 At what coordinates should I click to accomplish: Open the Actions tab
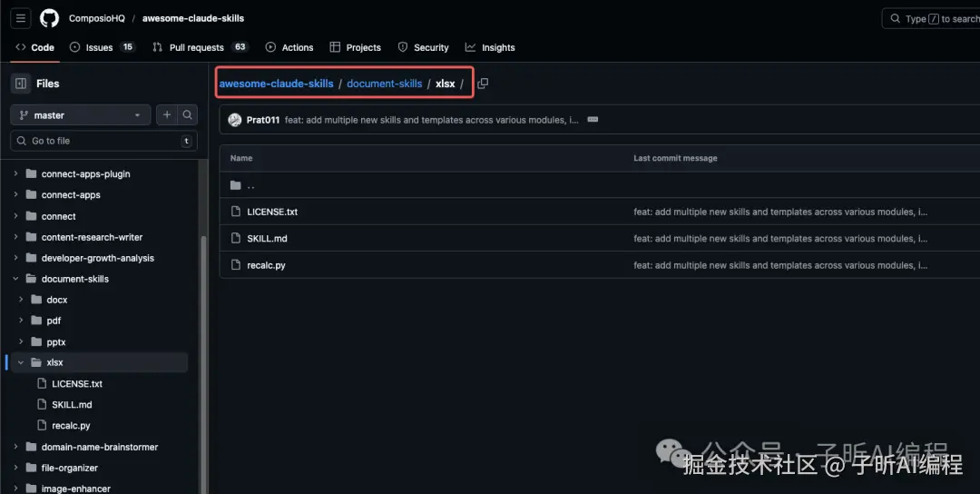pyautogui.click(x=289, y=47)
